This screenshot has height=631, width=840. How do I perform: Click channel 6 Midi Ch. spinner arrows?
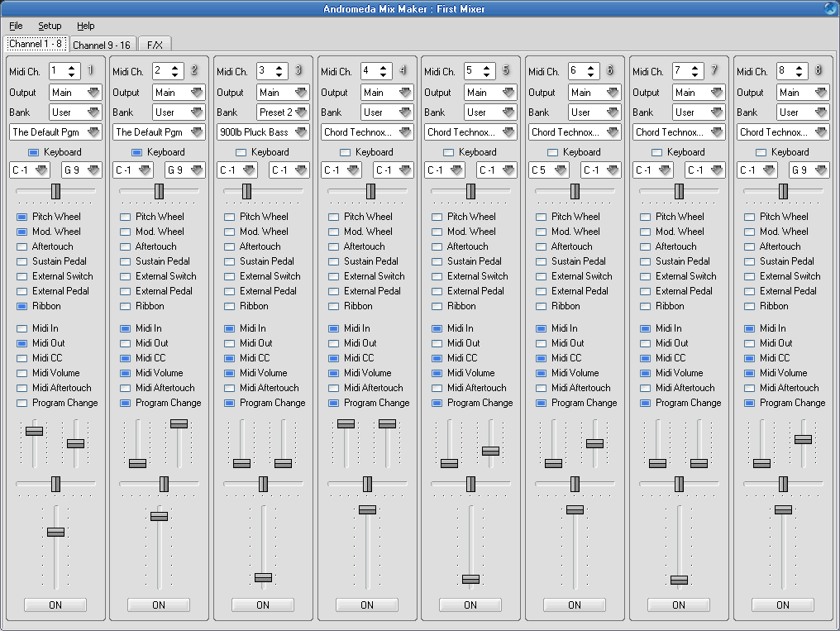[590, 70]
